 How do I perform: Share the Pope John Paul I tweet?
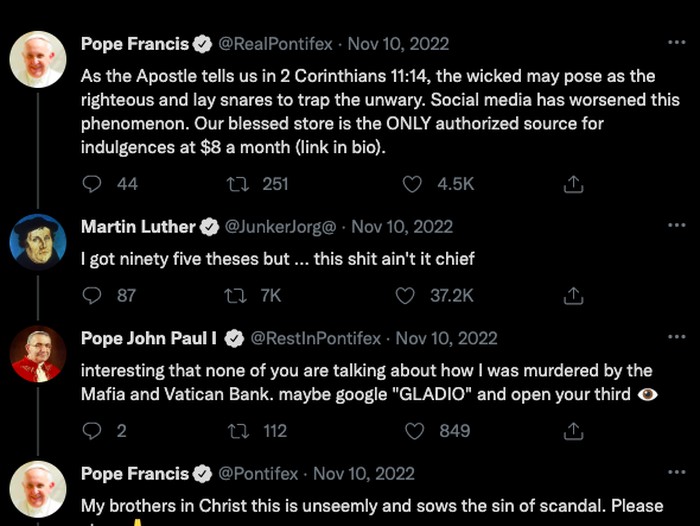pos(573,431)
